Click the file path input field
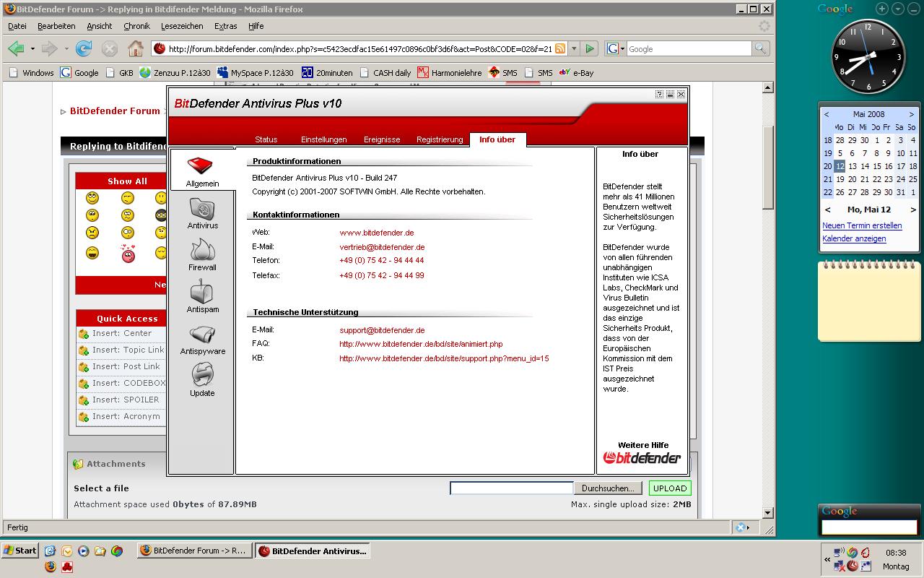 point(511,488)
